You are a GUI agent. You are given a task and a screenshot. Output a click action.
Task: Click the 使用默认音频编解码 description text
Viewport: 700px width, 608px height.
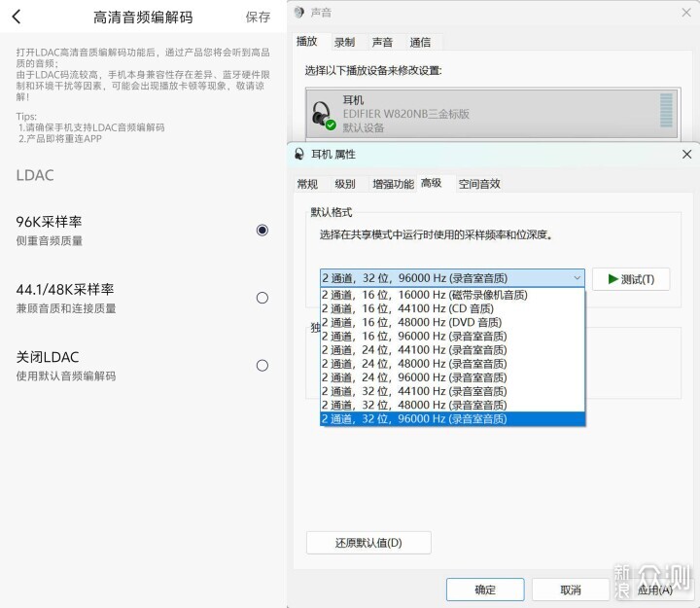66,376
